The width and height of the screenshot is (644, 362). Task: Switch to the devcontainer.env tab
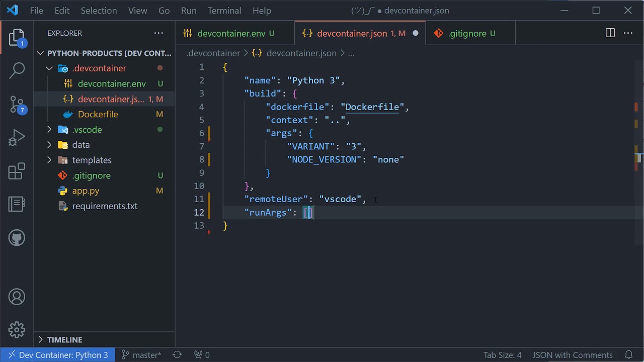231,34
